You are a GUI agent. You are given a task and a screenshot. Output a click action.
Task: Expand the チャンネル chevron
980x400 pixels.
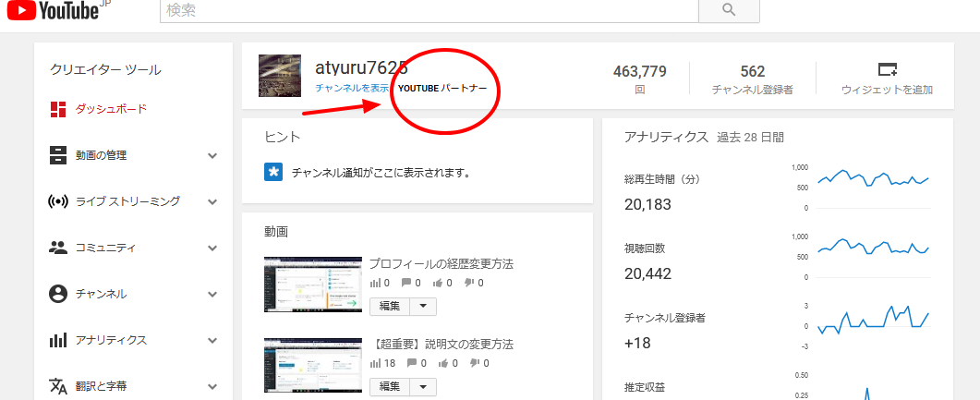click(x=212, y=295)
